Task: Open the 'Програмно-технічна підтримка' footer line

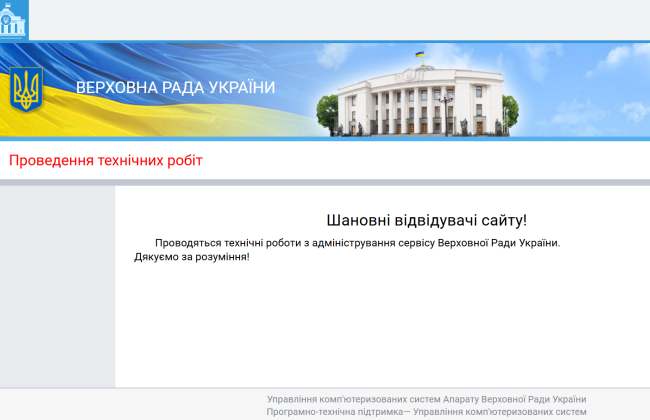Action: (x=426, y=412)
